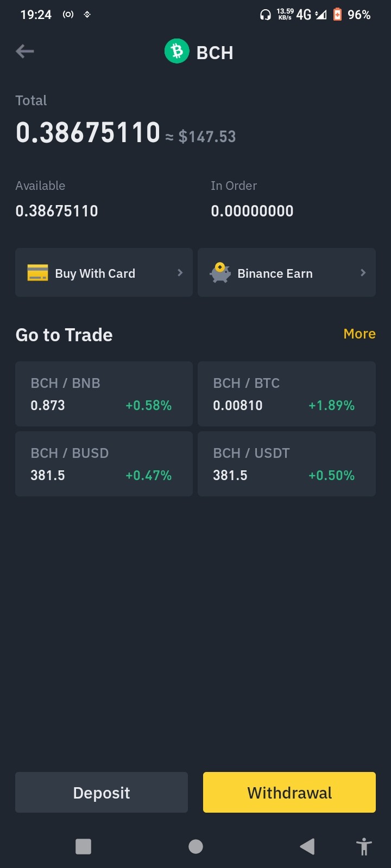Tap the Buy With Card label
Screen dimensions: 391x868
coord(95,273)
